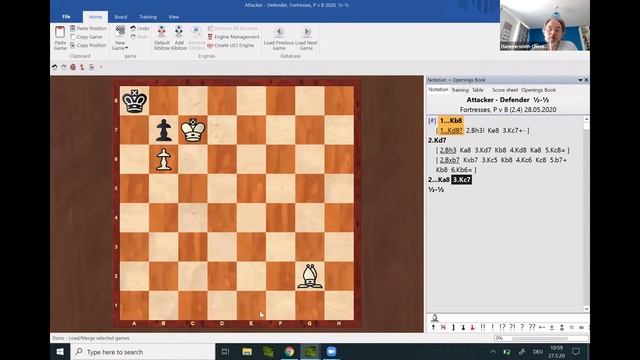Viewport: 640px width, 360px height.
Task: Select variation move 2.Bh3
Action: point(448,150)
